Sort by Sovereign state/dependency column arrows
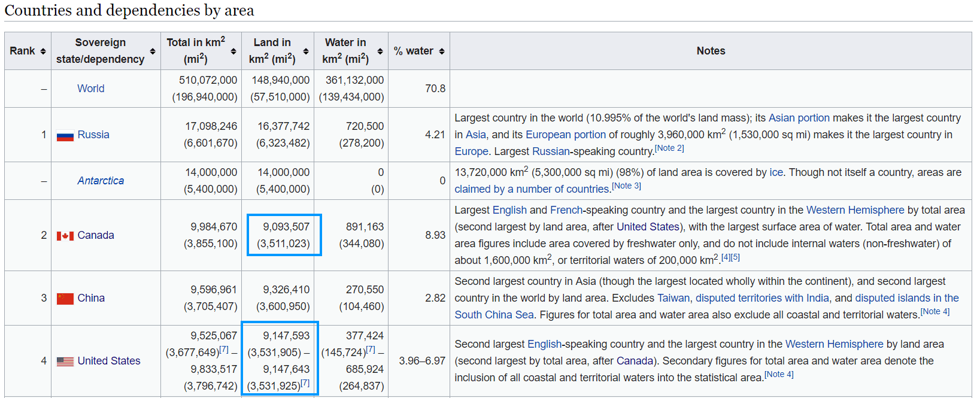The width and height of the screenshot is (980, 398). 153,51
